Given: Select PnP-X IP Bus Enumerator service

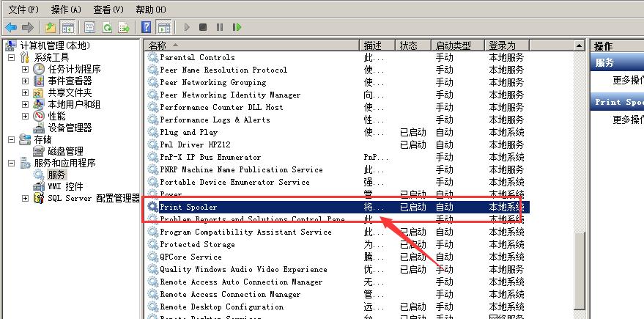Looking at the screenshot, I should pyautogui.click(x=210, y=158).
